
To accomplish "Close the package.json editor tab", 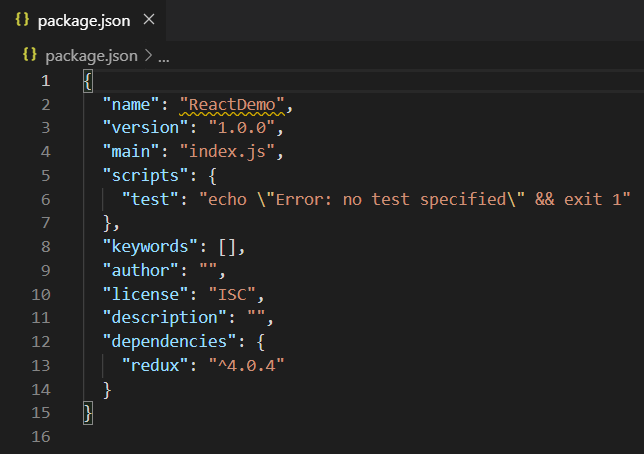I will (149, 20).
